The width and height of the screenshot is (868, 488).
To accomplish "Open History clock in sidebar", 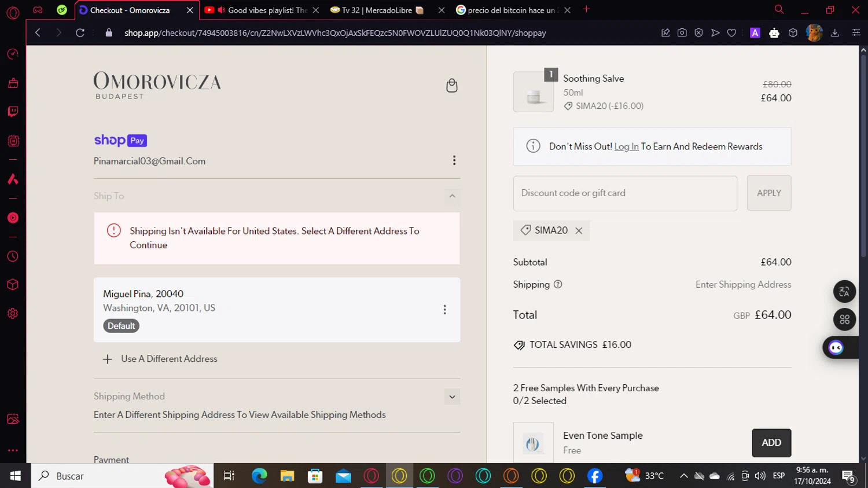I will (x=13, y=256).
